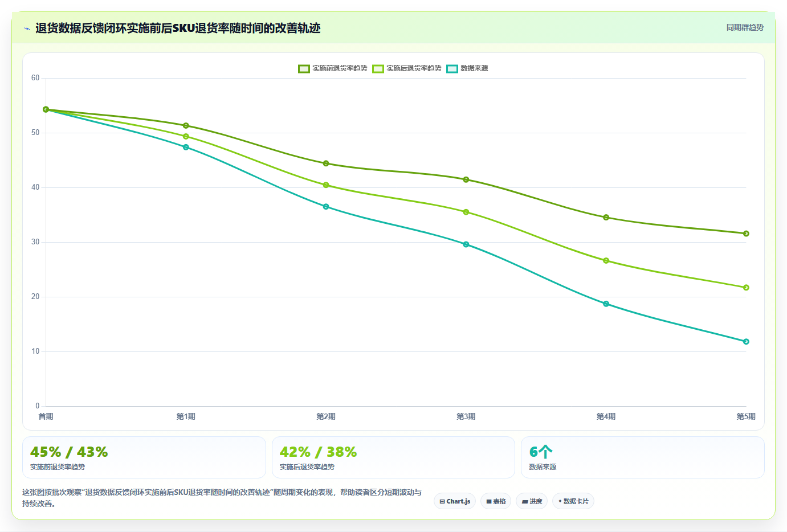Select the light green line point at 第1期
787x532 pixels.
[x=186, y=136]
